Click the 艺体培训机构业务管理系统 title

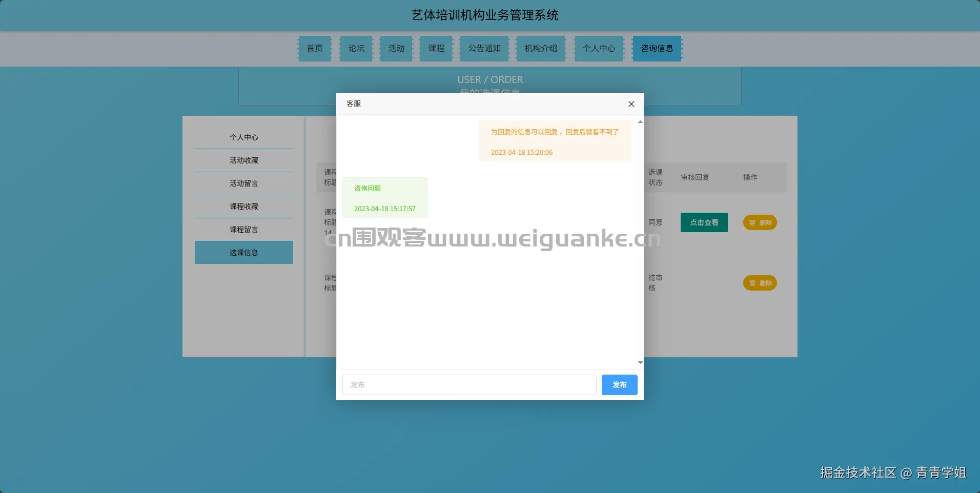(x=485, y=15)
